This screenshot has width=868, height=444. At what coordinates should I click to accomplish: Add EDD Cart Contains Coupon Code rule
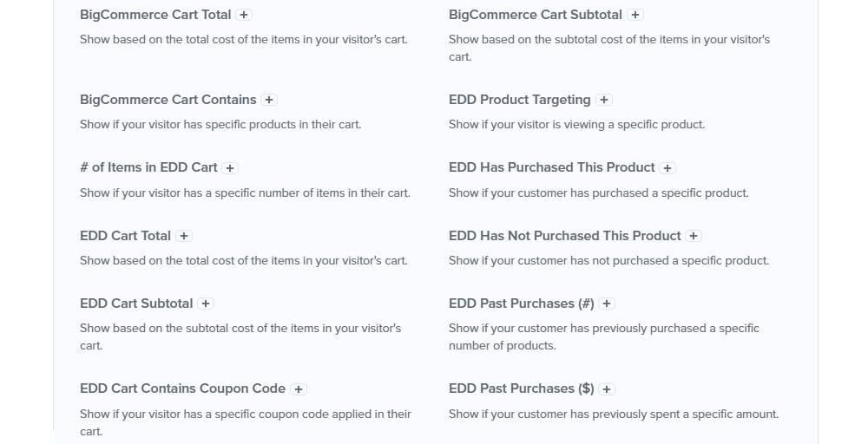pos(299,389)
